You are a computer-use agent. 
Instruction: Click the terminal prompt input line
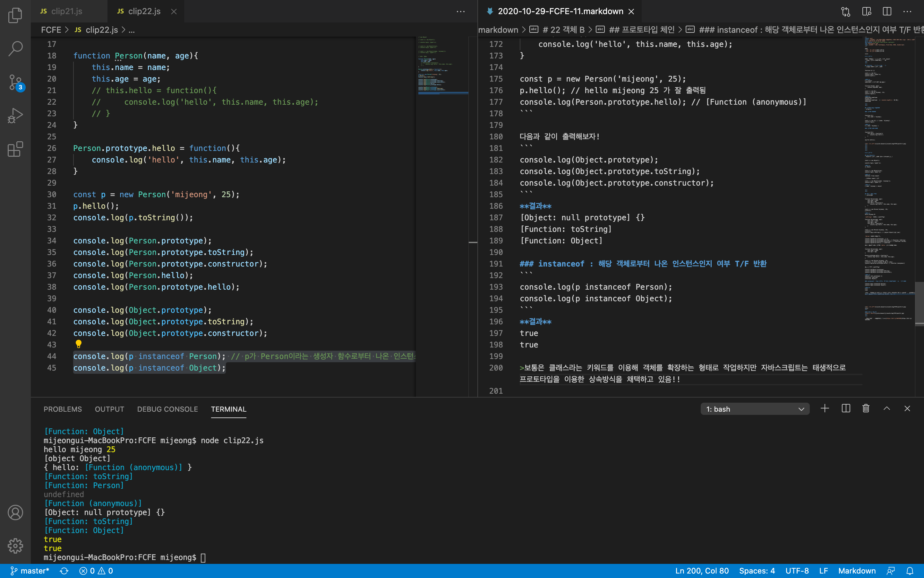click(124, 557)
